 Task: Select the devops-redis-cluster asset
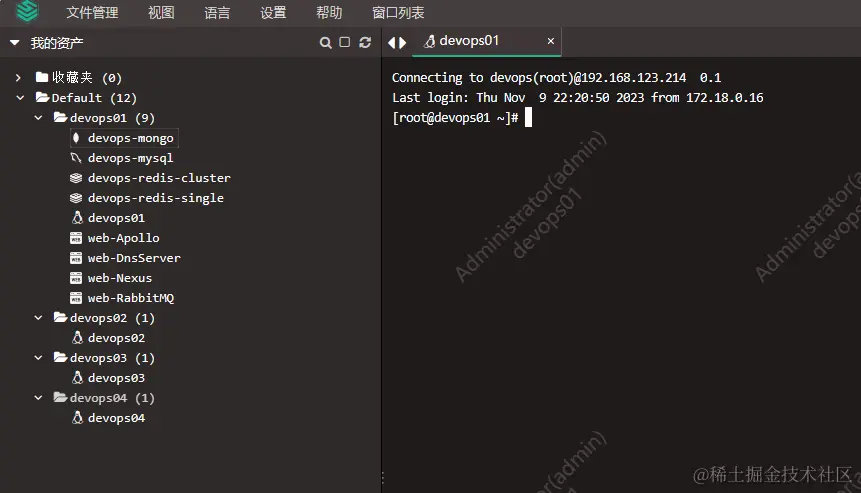pos(159,178)
